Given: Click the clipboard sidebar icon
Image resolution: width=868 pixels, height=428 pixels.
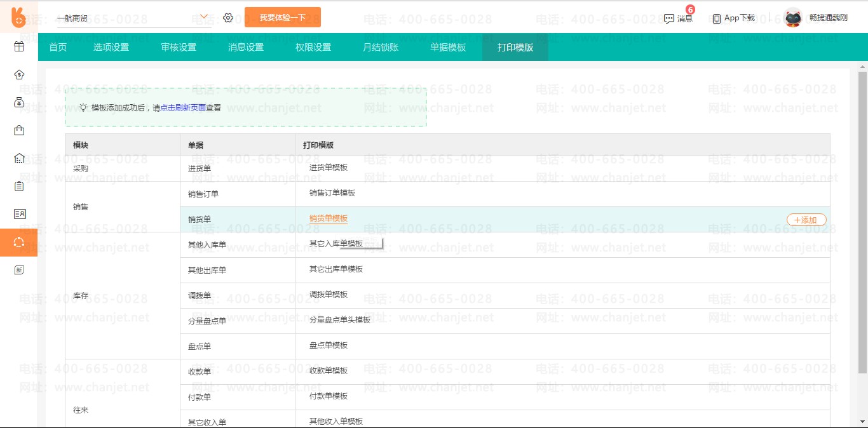Looking at the screenshot, I should coord(19,186).
